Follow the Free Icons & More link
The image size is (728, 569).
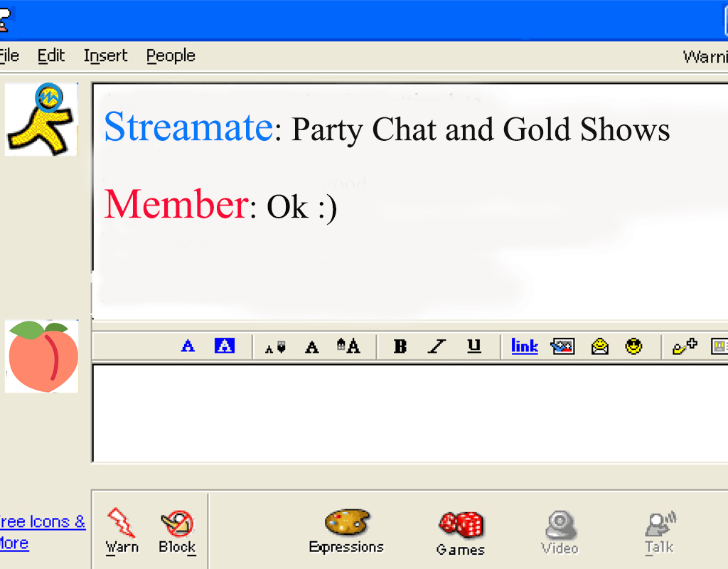point(42,532)
